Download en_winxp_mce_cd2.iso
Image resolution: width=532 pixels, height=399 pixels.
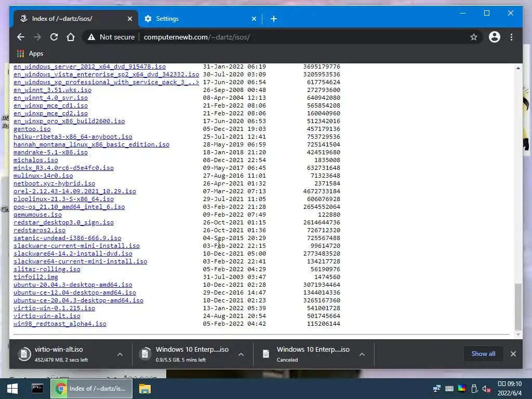coord(50,113)
